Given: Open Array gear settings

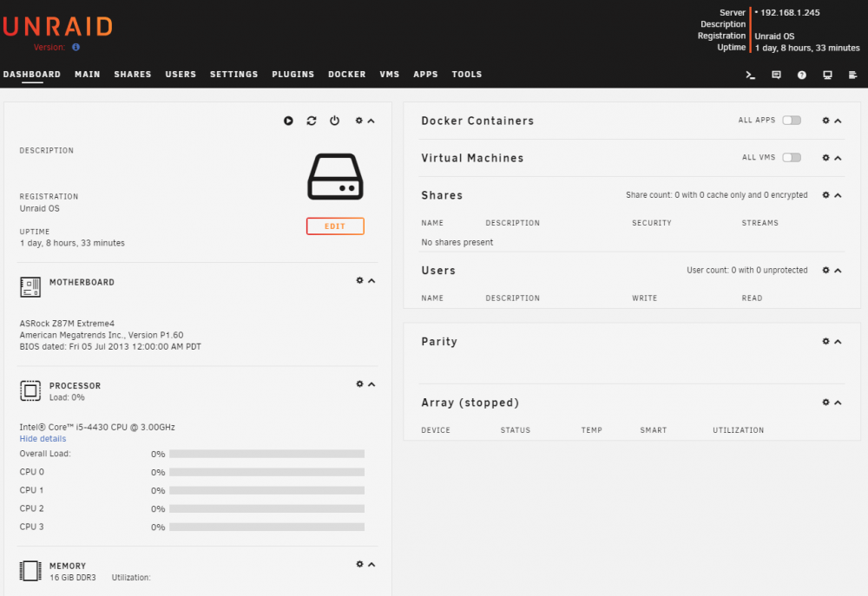Looking at the screenshot, I should 825,403.
